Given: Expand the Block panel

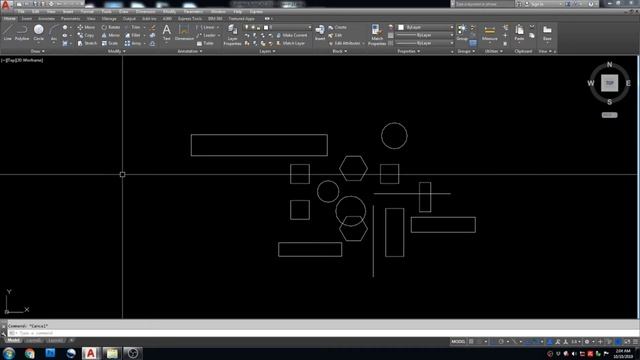Looking at the screenshot, I should (340, 51).
